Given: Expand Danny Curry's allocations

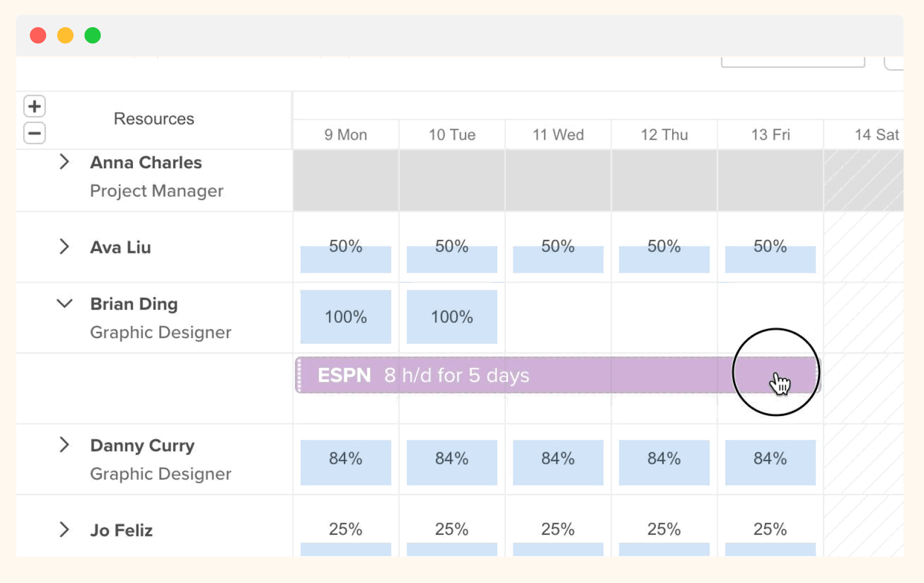Looking at the screenshot, I should (64, 445).
